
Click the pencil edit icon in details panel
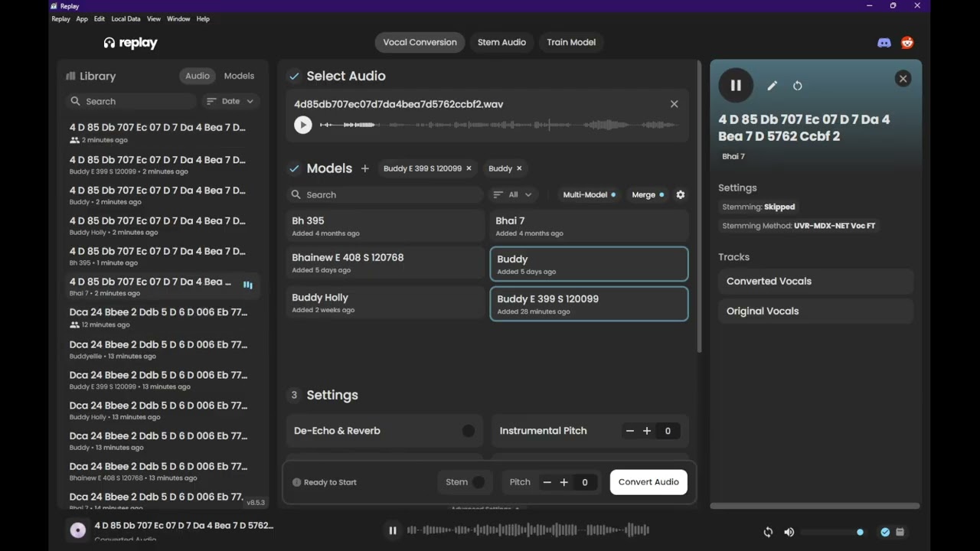pos(772,86)
